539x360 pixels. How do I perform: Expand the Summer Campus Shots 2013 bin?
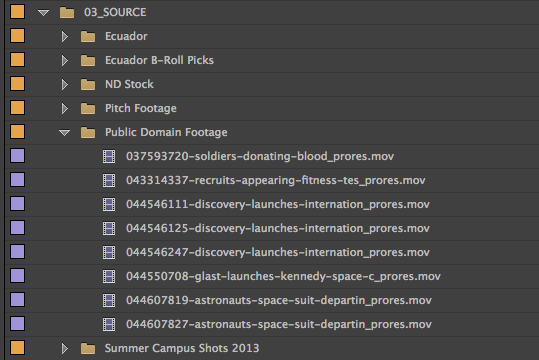(x=64, y=349)
